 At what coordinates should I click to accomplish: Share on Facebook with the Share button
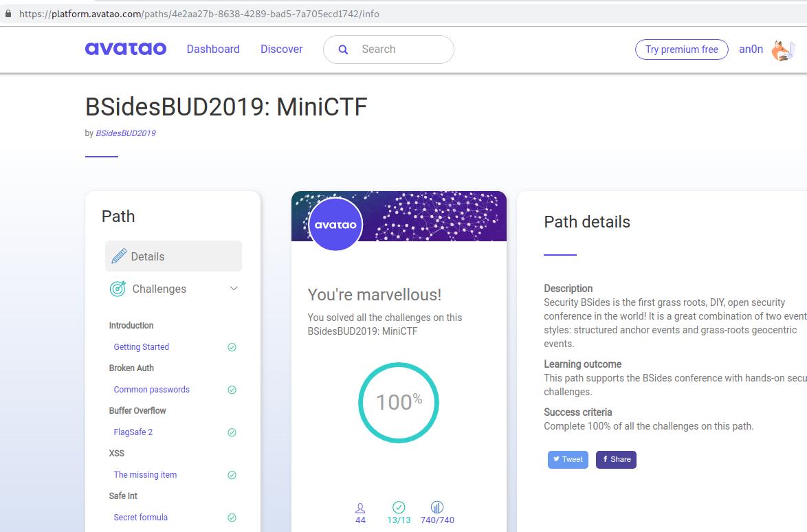click(616, 459)
